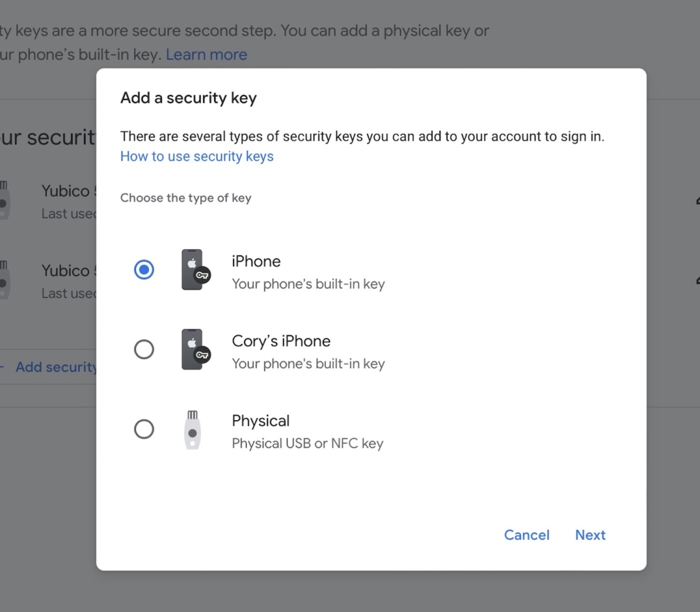Click the Add a security key dialog title
Screen dimensions: 700x612
[188, 98]
